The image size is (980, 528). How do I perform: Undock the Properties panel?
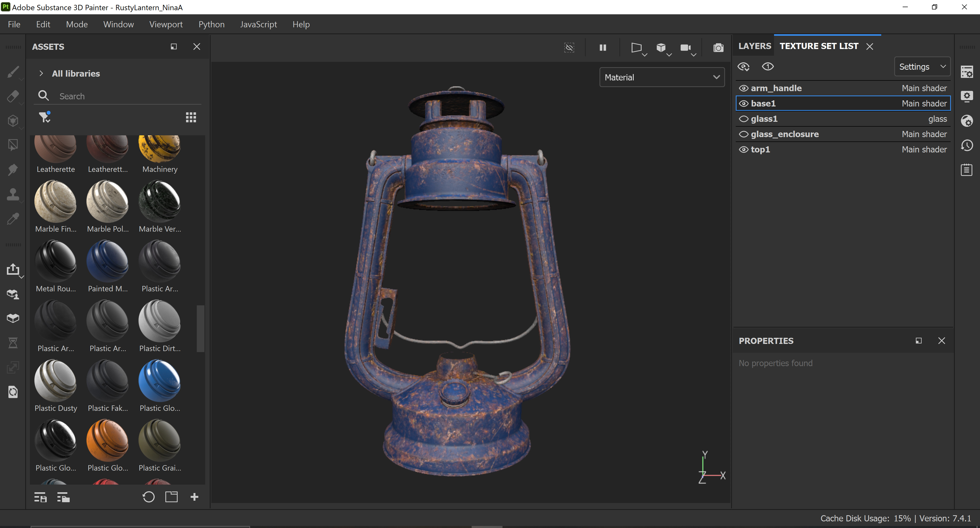tap(918, 341)
